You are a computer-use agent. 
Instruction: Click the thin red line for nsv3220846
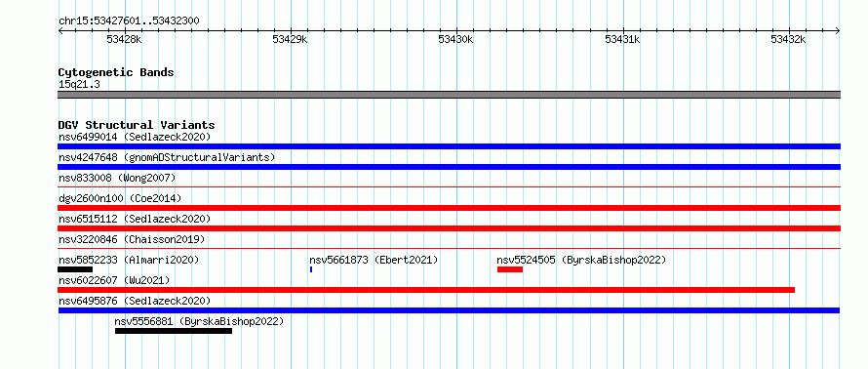[x=449, y=249]
